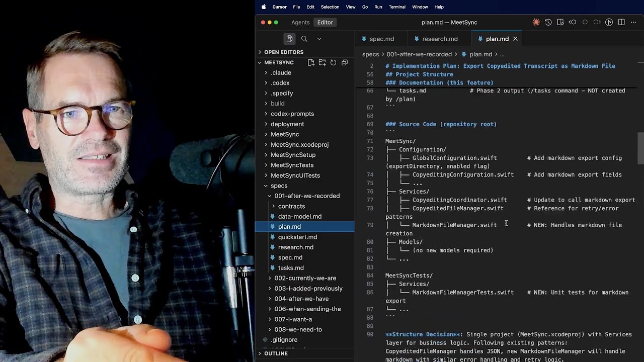
Task: Expand the contracts folder
Action: pos(304,206)
